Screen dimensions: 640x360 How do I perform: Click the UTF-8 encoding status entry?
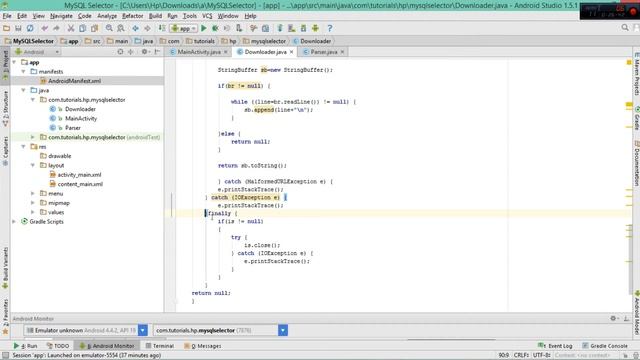pyautogui.click(x=542, y=355)
